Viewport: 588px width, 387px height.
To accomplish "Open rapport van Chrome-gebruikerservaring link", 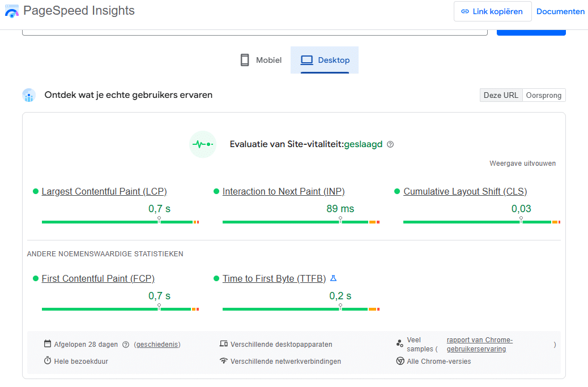I will point(479,345).
